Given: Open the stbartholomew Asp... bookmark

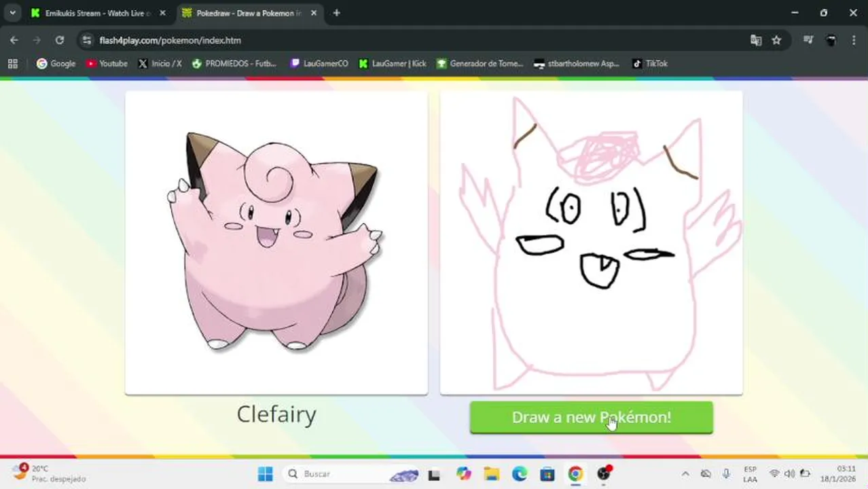Looking at the screenshot, I should coord(577,63).
